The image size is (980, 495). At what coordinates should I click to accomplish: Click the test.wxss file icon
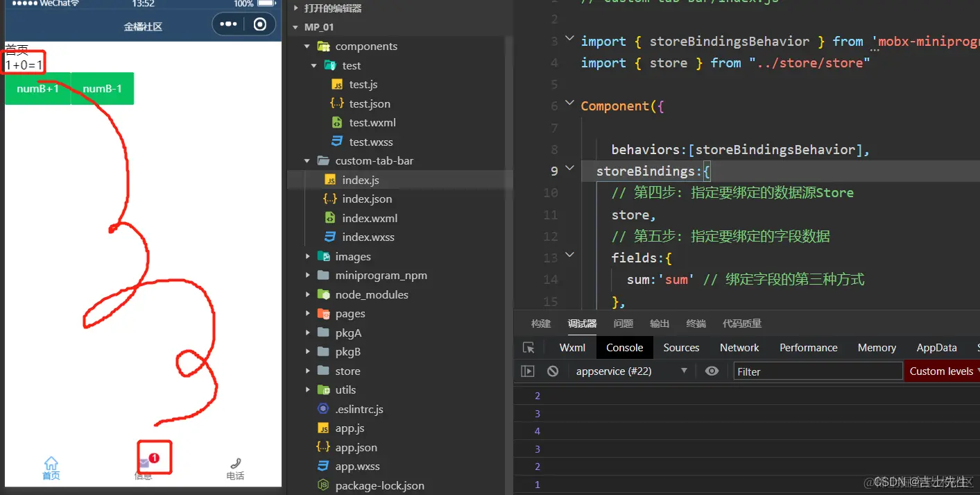(337, 142)
